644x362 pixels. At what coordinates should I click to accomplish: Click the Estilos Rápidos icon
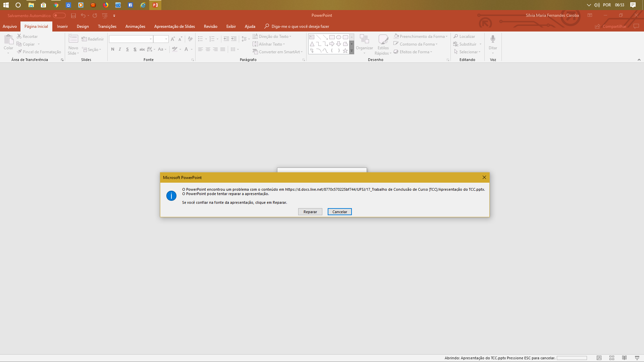coord(383,39)
